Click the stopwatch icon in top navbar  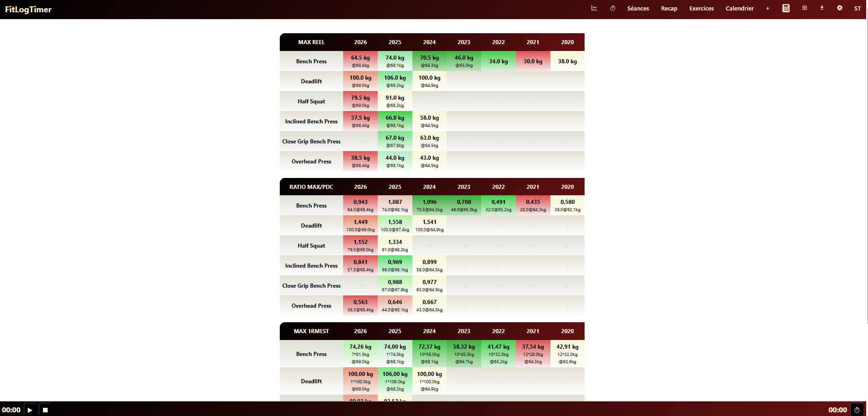[613, 8]
